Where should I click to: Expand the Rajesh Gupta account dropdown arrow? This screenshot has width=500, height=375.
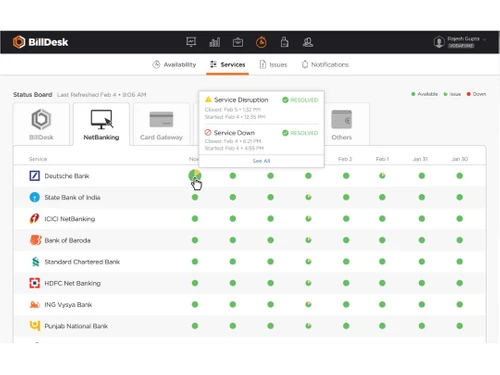click(484, 39)
